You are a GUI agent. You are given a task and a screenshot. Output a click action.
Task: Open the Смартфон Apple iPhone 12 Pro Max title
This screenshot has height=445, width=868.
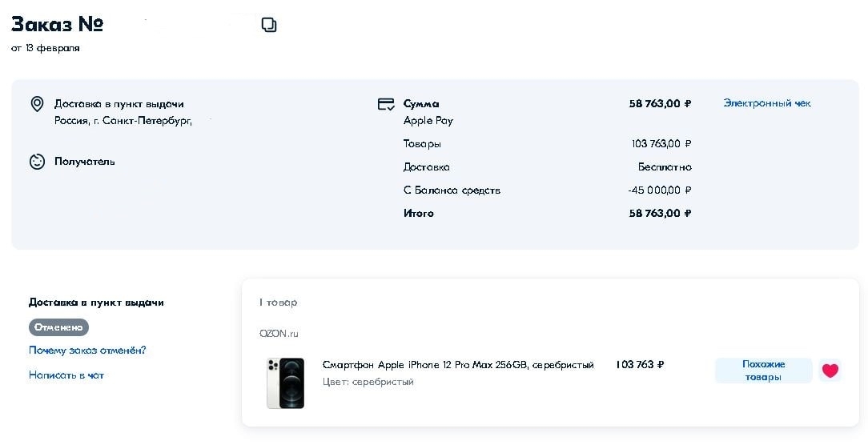pyautogui.click(x=458, y=365)
